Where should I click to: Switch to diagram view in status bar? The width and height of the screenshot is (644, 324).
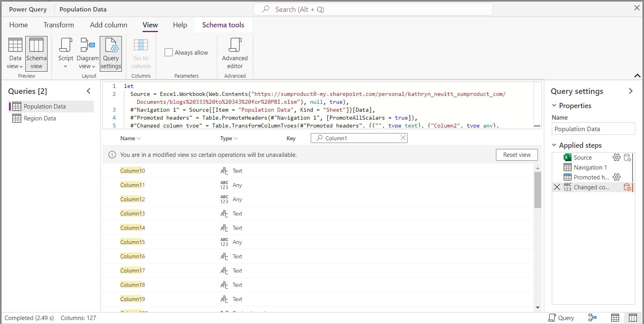coord(593,318)
